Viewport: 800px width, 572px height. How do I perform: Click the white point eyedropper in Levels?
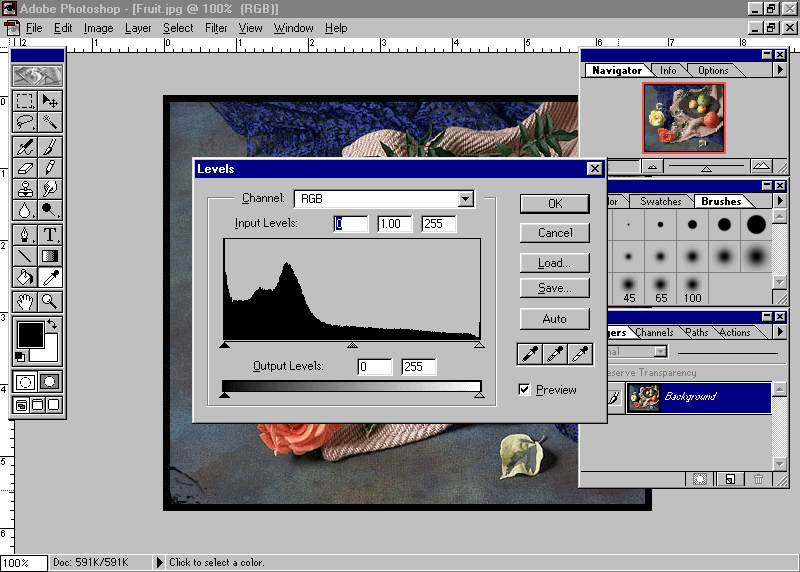pos(580,354)
